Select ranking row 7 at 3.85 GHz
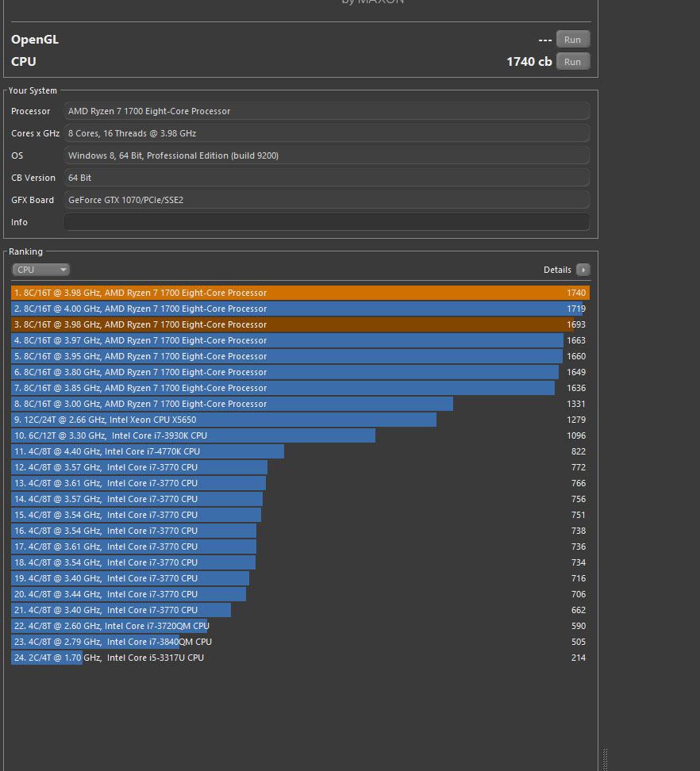Screen dimensions: 700x771 tap(300, 388)
